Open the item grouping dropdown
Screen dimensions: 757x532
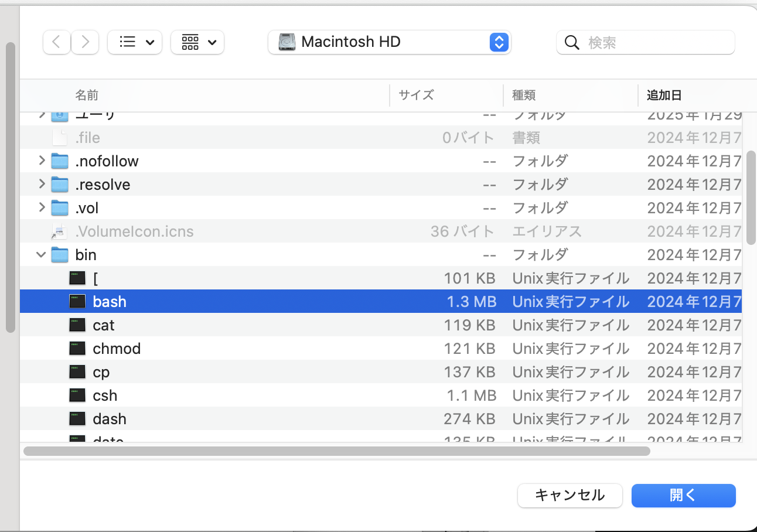[197, 42]
